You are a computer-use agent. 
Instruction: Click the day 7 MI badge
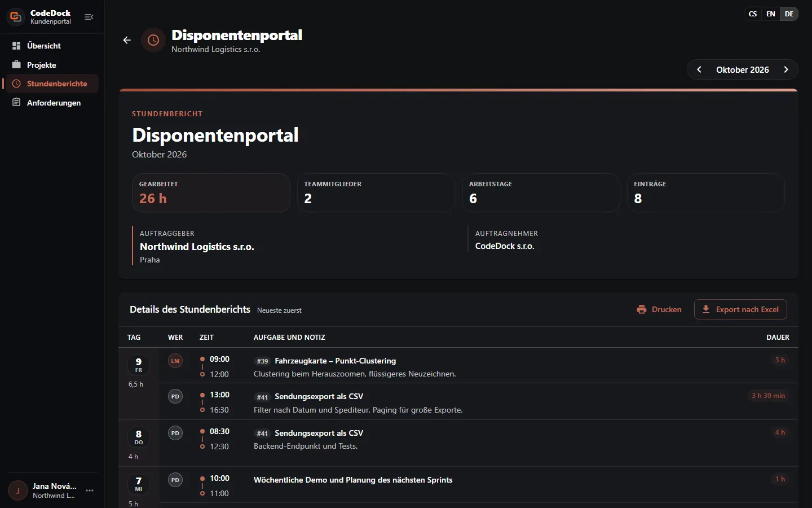[x=139, y=484]
